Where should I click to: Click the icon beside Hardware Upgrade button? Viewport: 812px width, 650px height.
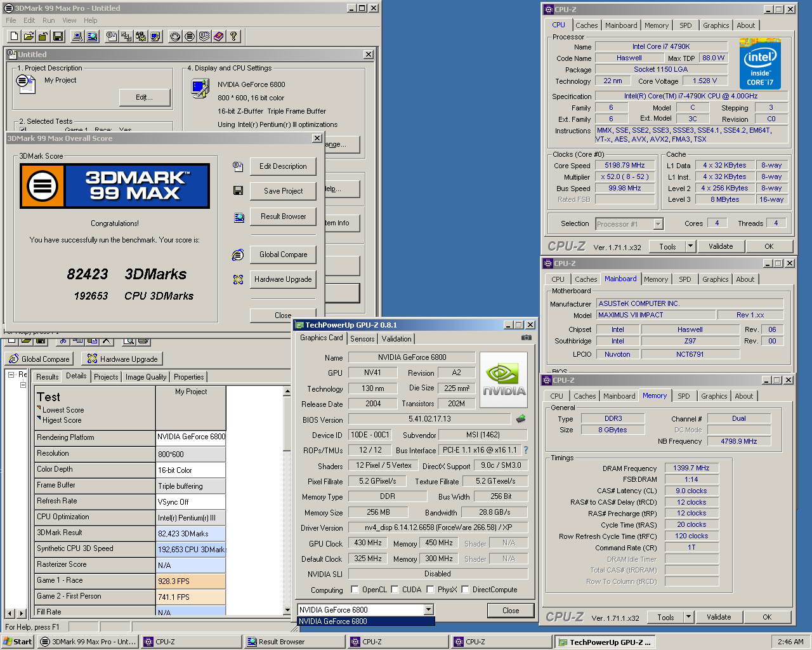[x=238, y=279]
